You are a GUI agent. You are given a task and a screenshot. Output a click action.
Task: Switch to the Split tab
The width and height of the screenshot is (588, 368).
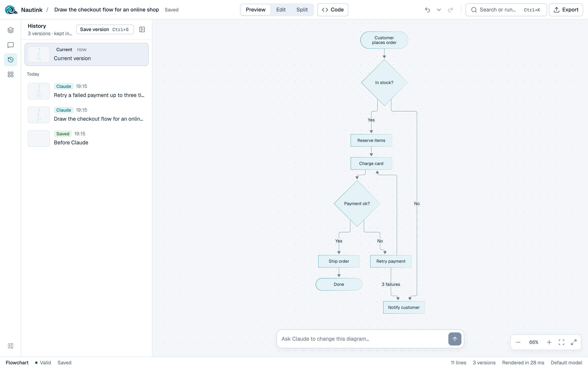pyautogui.click(x=302, y=10)
